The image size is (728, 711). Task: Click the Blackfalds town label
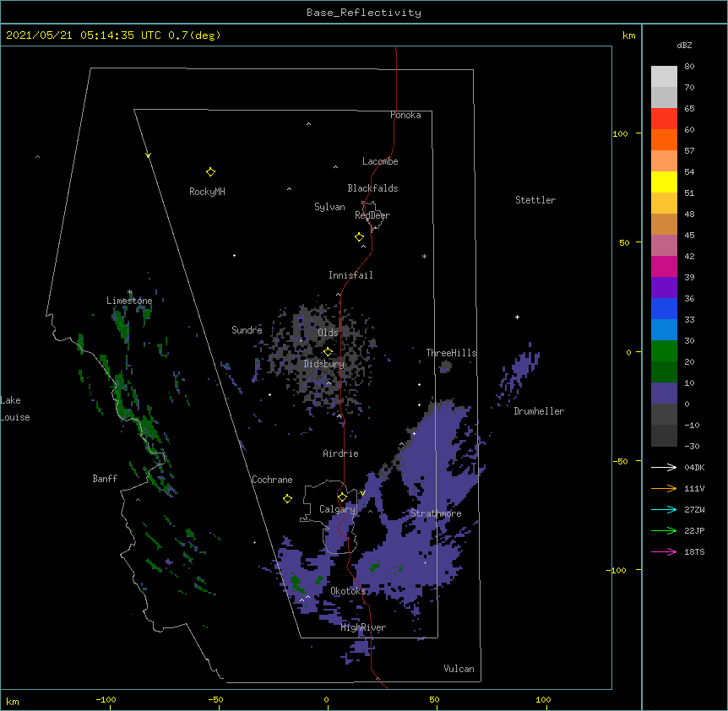click(372, 188)
